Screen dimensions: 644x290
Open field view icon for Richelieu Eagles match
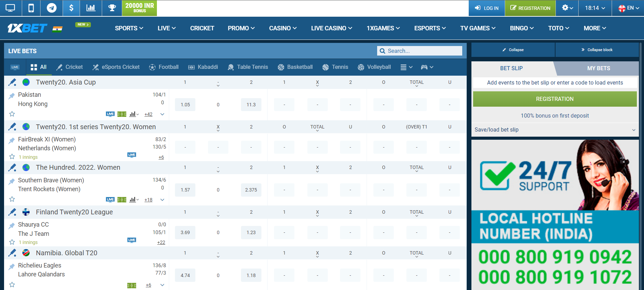tap(132, 285)
